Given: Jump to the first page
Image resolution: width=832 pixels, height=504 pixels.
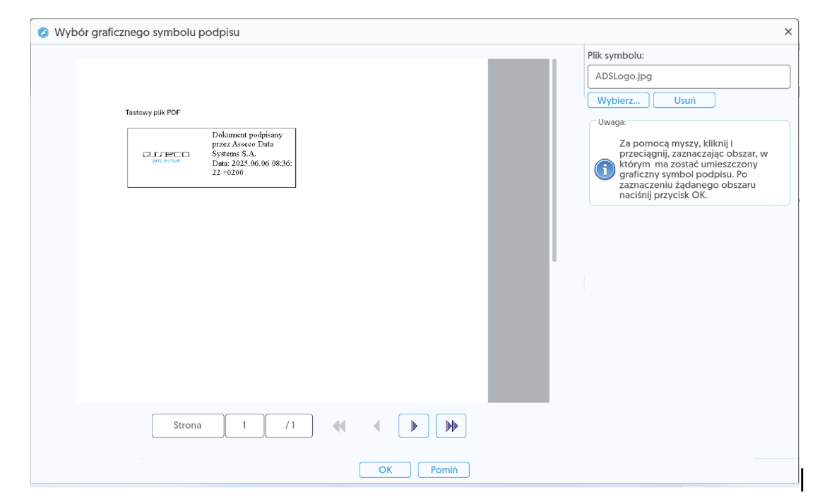Looking at the screenshot, I should [x=340, y=426].
